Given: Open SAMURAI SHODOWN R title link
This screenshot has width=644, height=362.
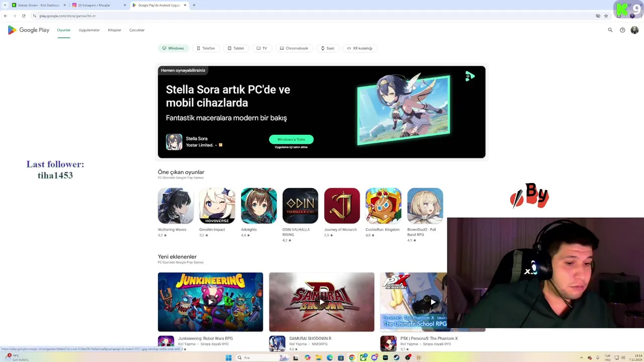Looking at the screenshot, I should [x=310, y=338].
